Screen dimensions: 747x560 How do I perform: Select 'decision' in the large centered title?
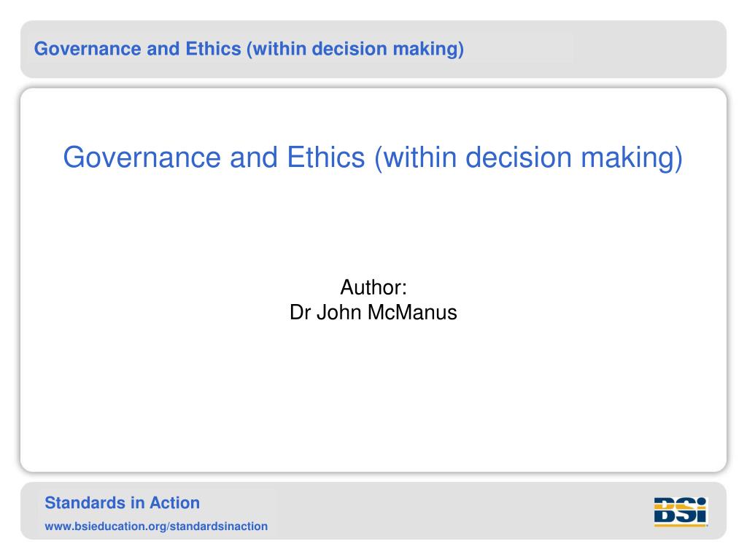pos(519,157)
